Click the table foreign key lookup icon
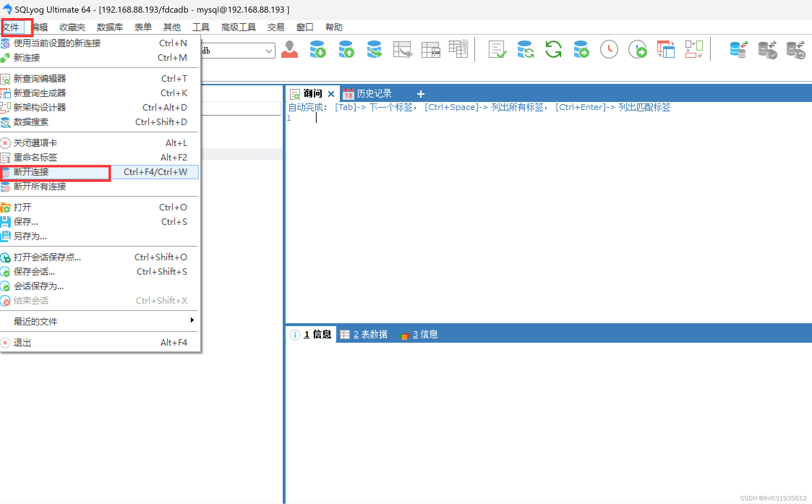This screenshot has height=504, width=812. (x=458, y=50)
